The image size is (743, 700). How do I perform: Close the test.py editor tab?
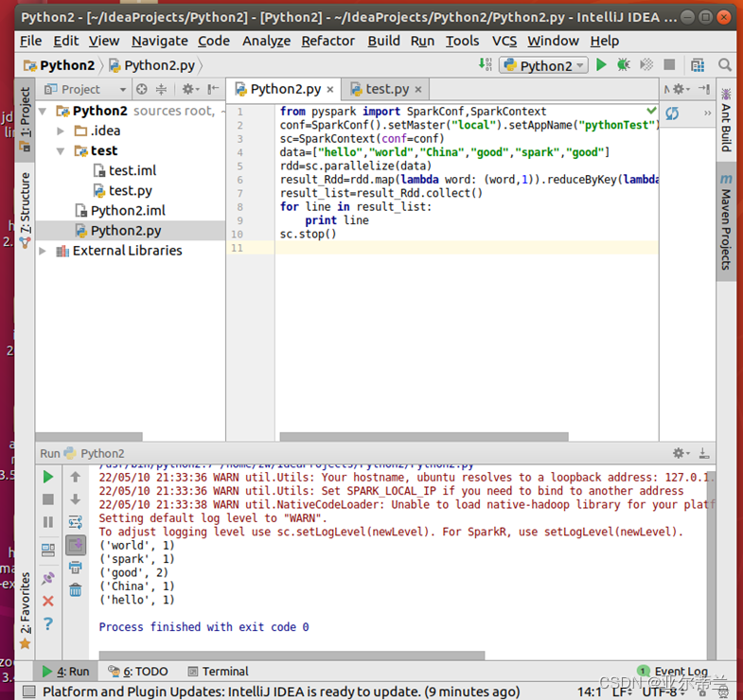[418, 90]
